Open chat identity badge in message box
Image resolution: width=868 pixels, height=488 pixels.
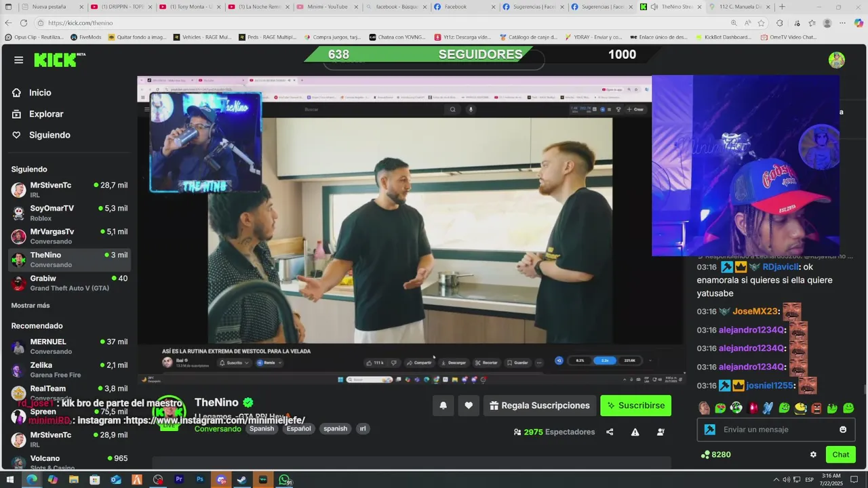point(709,429)
